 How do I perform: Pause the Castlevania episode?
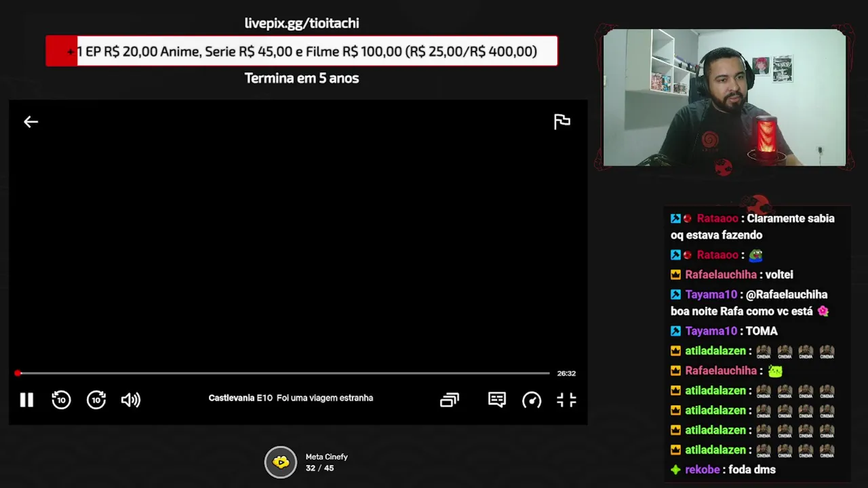[26, 400]
